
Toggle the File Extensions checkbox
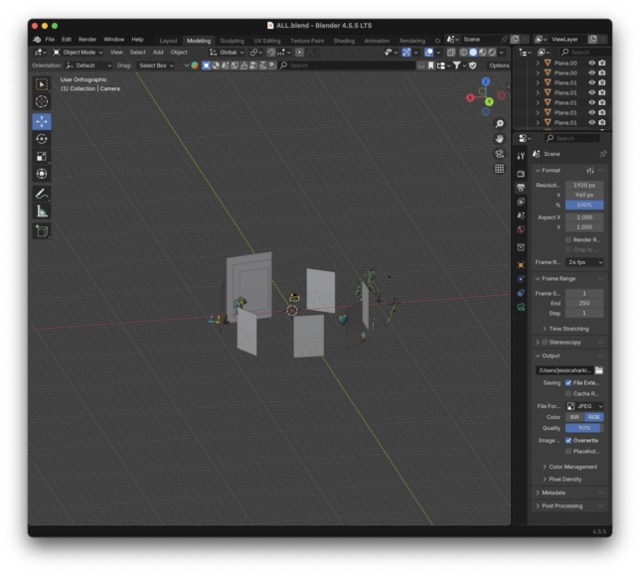[x=569, y=382]
